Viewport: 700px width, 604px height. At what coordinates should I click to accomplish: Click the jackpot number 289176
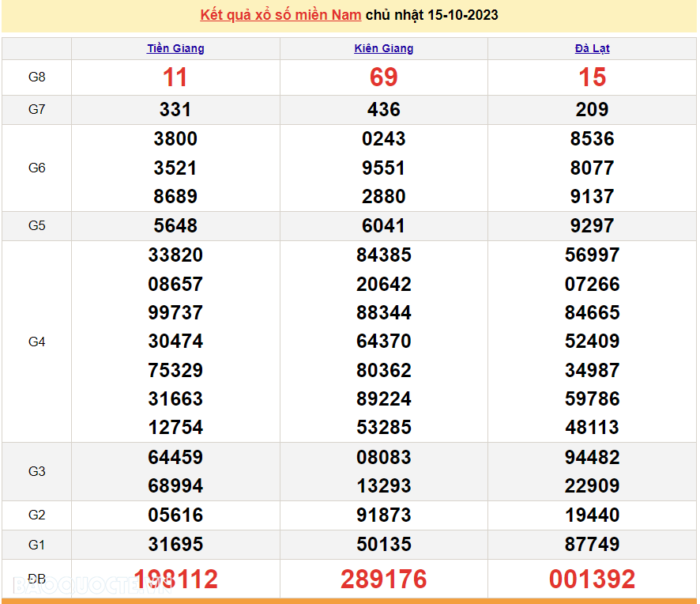384,578
